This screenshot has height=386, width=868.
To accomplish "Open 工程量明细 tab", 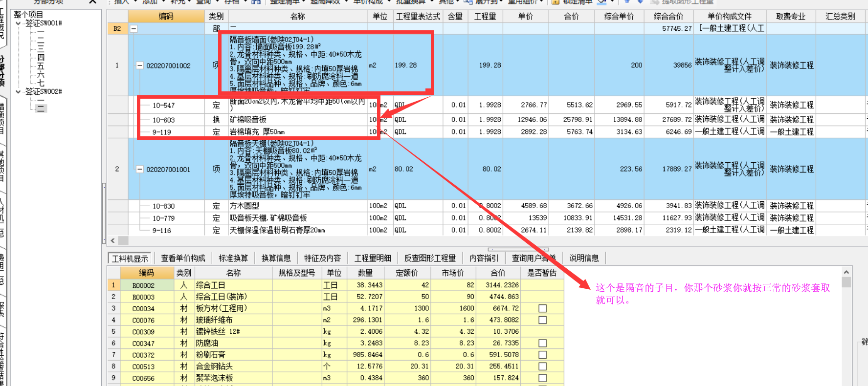I will (373, 258).
